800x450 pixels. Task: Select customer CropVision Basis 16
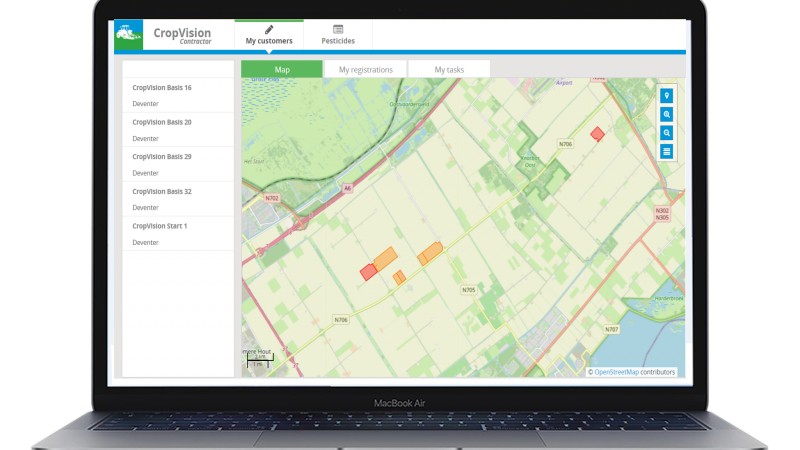178,95
